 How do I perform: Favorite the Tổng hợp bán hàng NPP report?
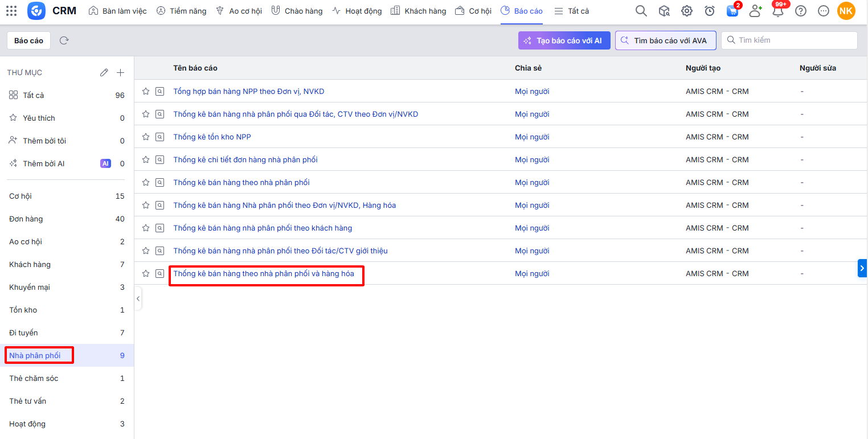coord(146,91)
